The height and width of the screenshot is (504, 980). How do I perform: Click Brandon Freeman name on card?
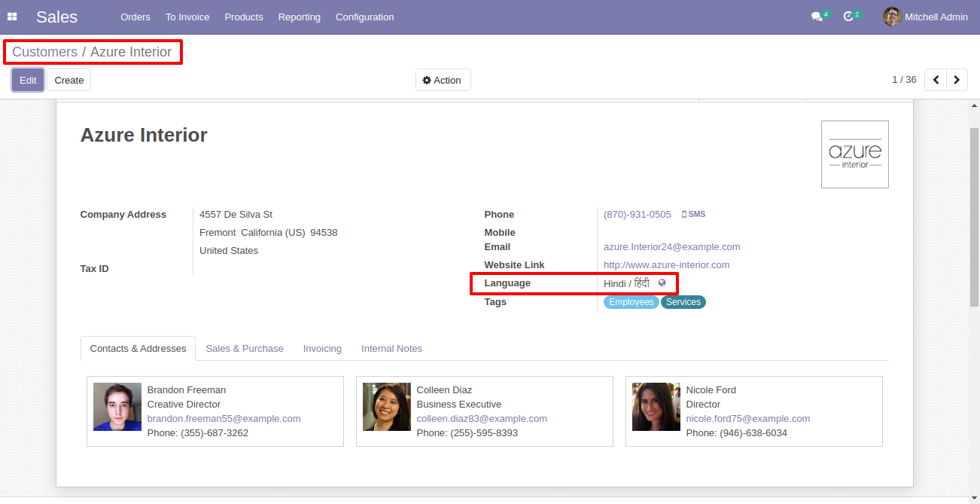coord(187,390)
